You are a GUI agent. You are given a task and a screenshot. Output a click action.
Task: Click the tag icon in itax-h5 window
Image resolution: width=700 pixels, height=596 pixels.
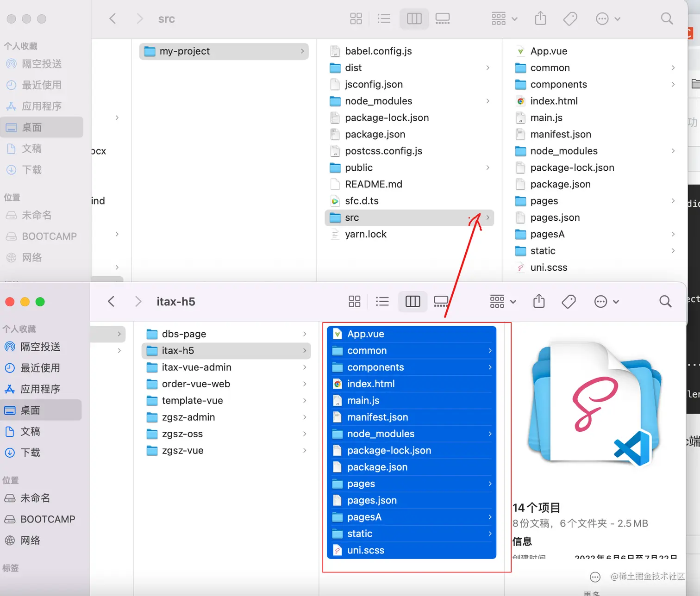pos(569,302)
